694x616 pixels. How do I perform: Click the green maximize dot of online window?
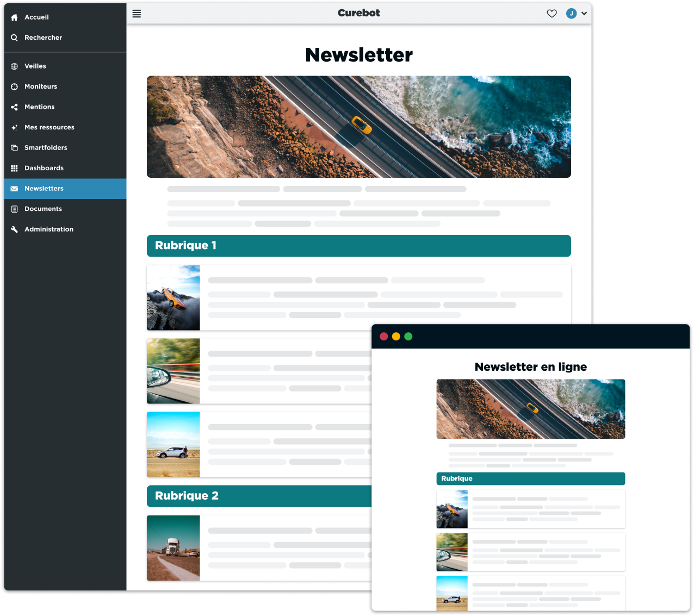(408, 337)
